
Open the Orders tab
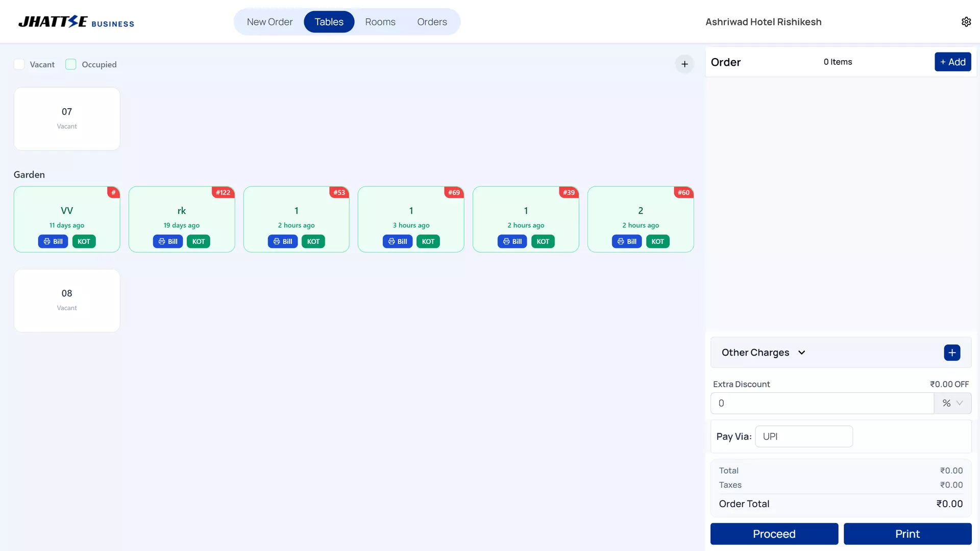(432, 22)
